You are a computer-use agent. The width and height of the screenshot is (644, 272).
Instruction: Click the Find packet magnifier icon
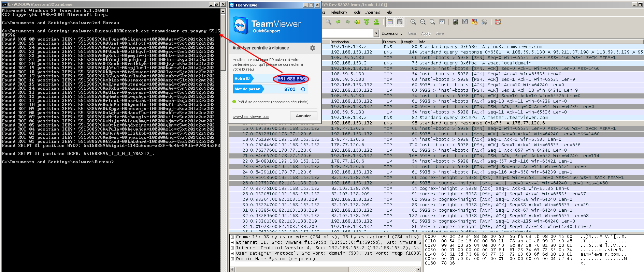(329, 22)
